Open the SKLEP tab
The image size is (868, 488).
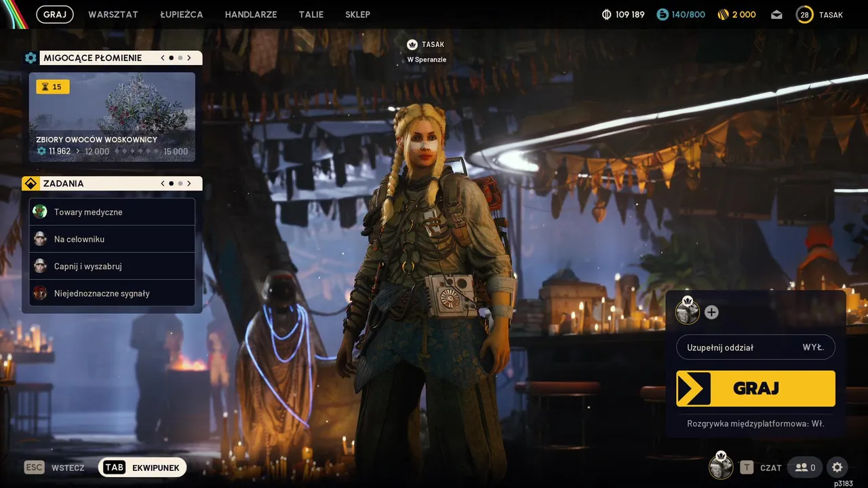tap(357, 14)
